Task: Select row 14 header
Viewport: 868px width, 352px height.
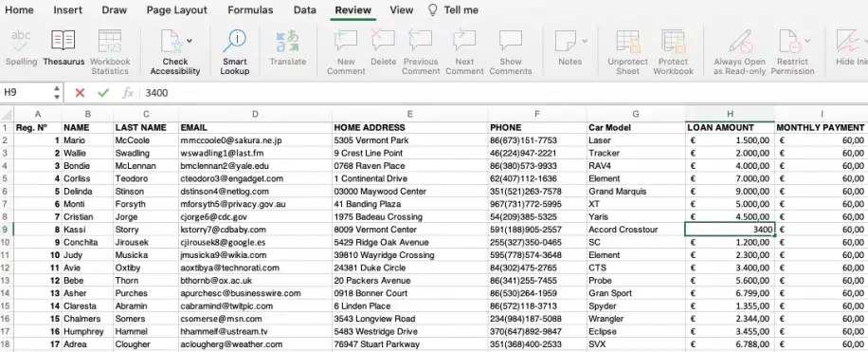Action: click(7, 293)
